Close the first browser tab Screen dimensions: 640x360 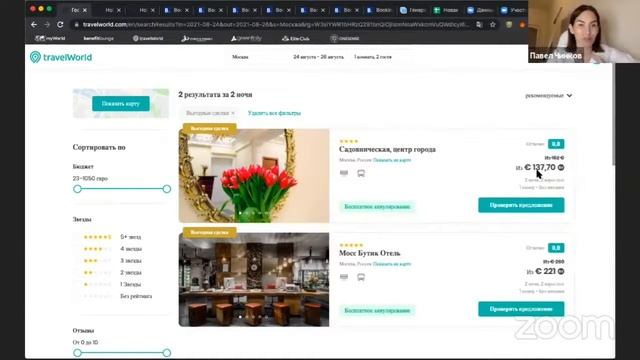(85, 10)
